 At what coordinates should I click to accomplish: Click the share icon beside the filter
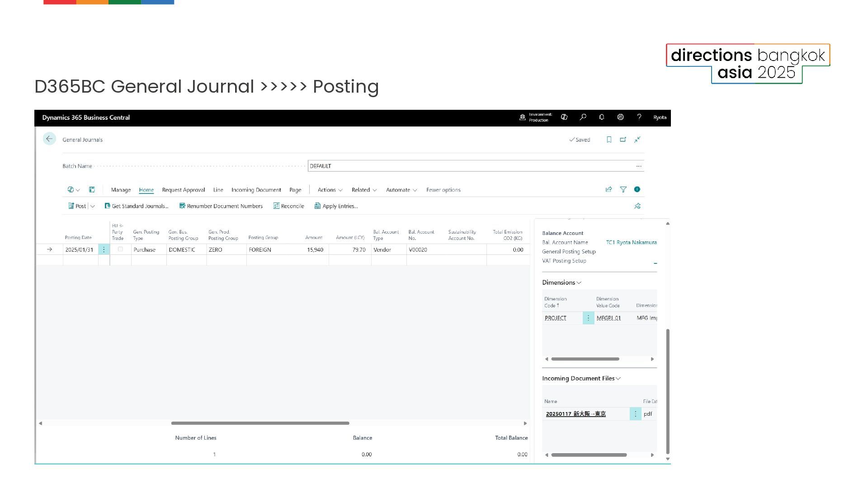(x=609, y=189)
